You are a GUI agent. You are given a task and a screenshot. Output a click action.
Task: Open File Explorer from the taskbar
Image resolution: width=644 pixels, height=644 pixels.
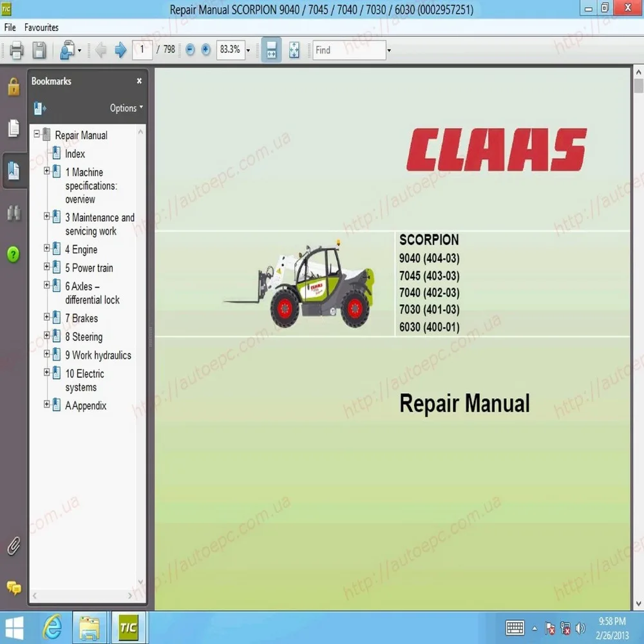pos(90,629)
